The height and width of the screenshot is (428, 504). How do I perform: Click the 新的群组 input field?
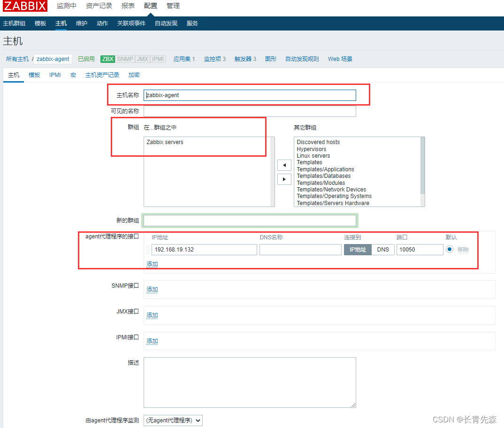[x=250, y=221]
